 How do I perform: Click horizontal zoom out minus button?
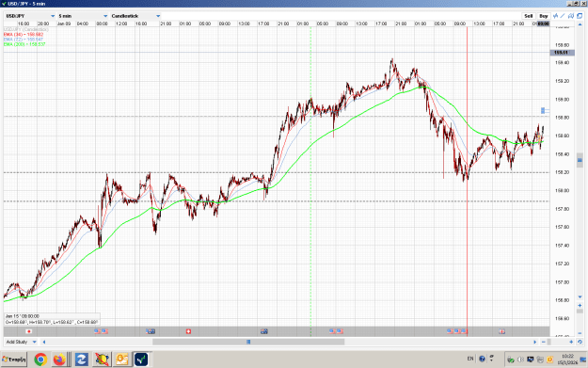544,342
